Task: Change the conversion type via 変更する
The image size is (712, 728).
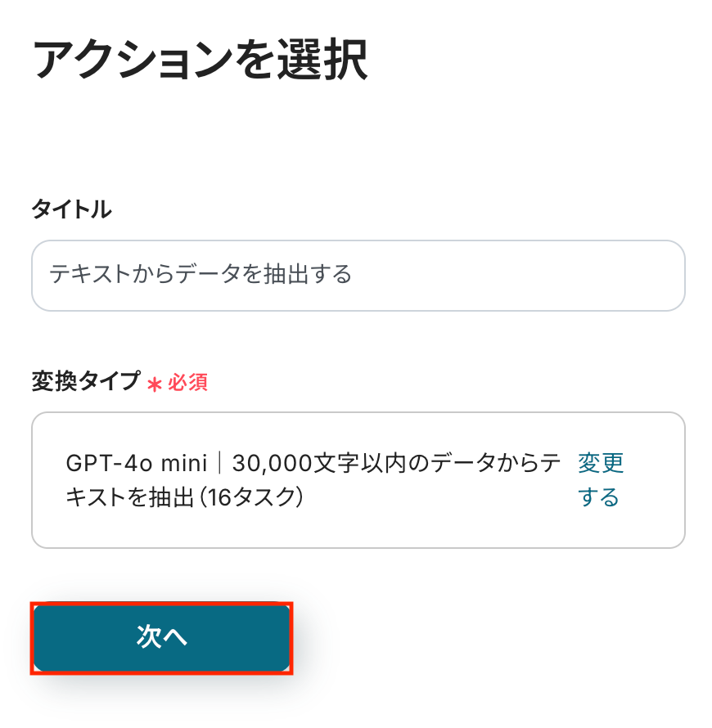Action: [x=600, y=480]
